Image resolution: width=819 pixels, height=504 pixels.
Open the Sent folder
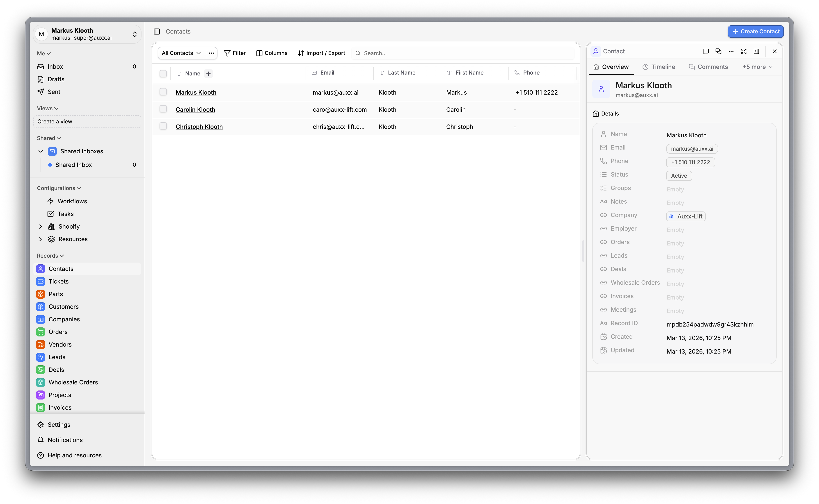pyautogui.click(x=87, y=92)
